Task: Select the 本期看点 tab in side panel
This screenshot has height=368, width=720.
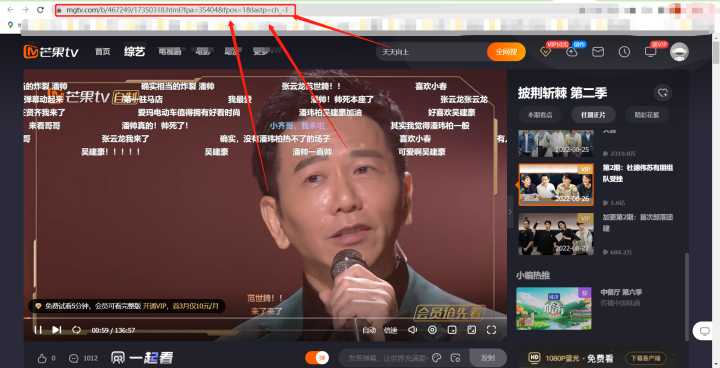Action: pyautogui.click(x=540, y=115)
